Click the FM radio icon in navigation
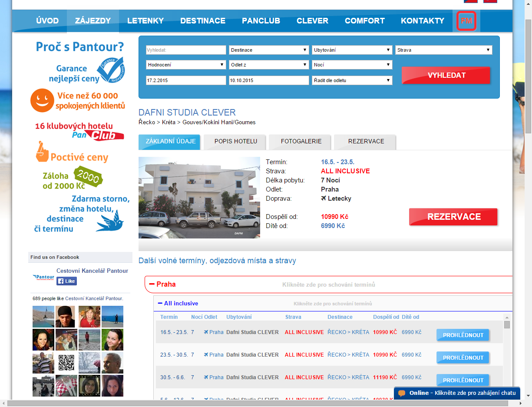 coord(467,21)
